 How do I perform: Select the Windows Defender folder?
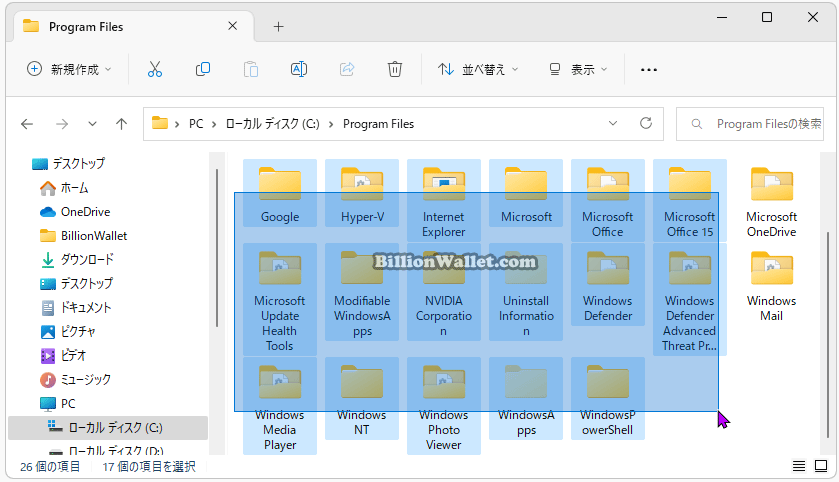607,284
